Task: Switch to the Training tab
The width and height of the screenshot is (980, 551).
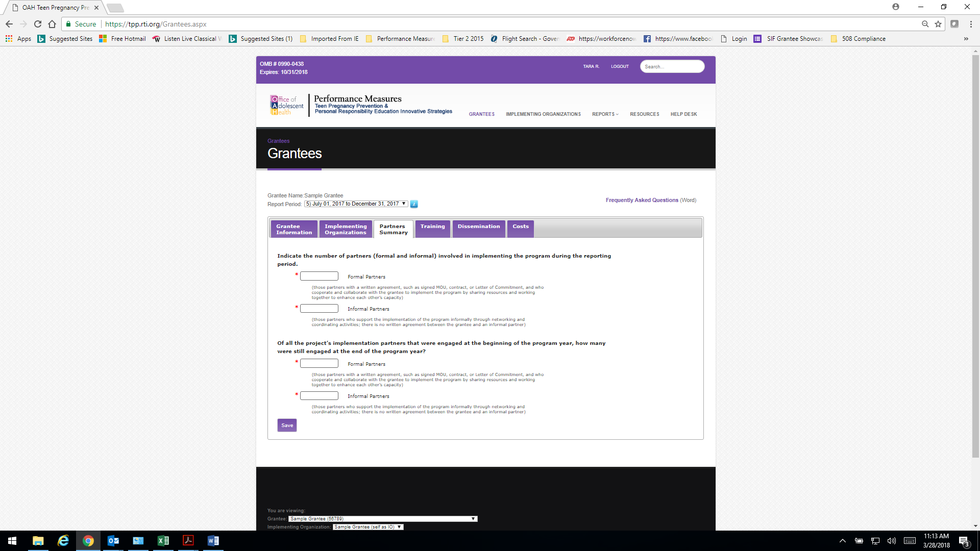Action: click(x=432, y=229)
